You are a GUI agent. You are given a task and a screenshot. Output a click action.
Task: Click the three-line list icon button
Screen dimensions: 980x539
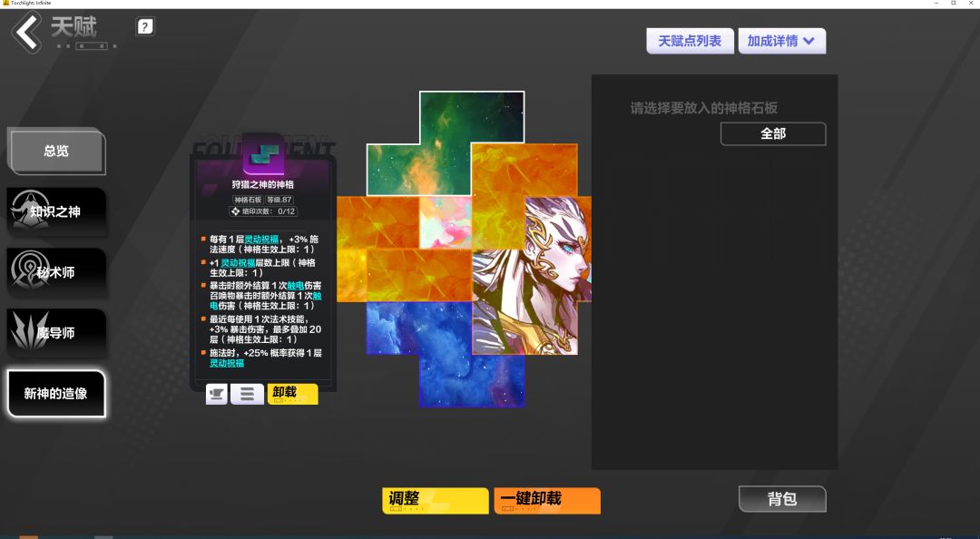[247, 394]
